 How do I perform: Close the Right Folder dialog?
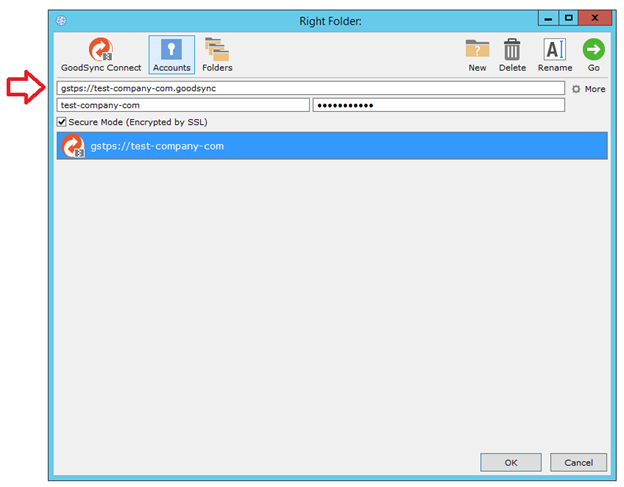click(x=596, y=18)
